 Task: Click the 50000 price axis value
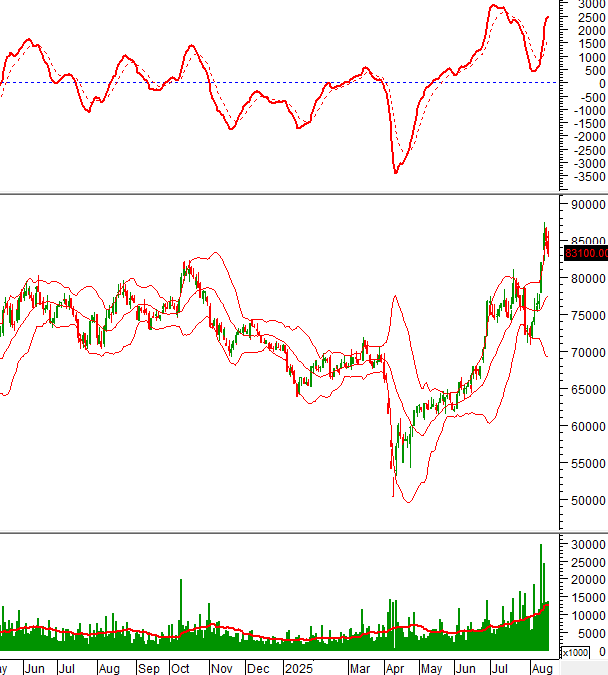(589, 501)
